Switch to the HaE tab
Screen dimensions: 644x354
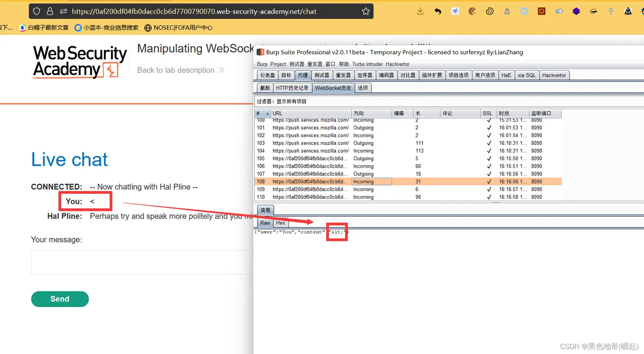coord(506,75)
